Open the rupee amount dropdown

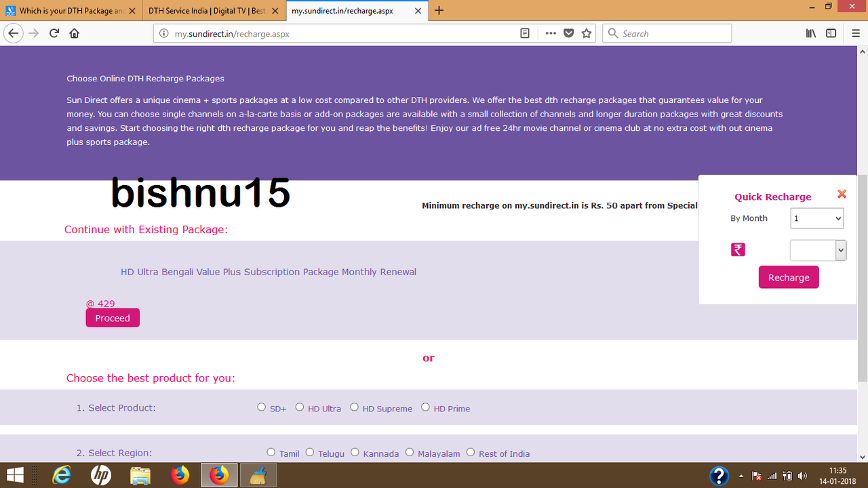(818, 250)
